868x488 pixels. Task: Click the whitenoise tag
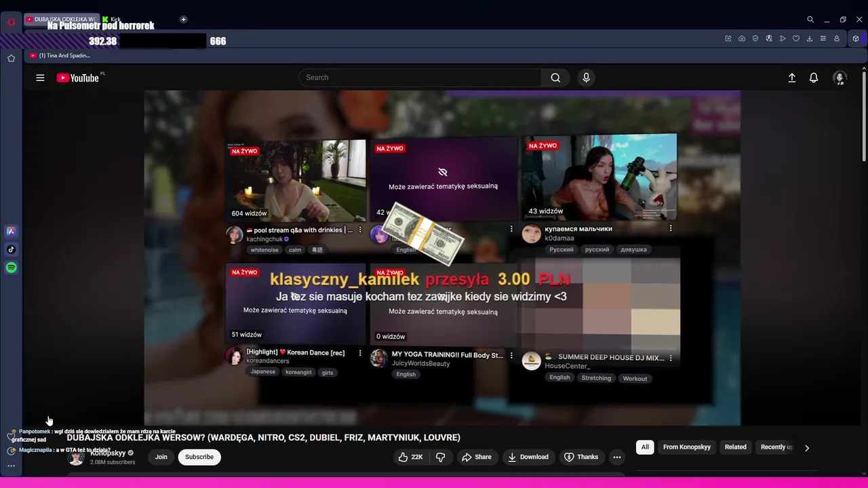(x=264, y=250)
